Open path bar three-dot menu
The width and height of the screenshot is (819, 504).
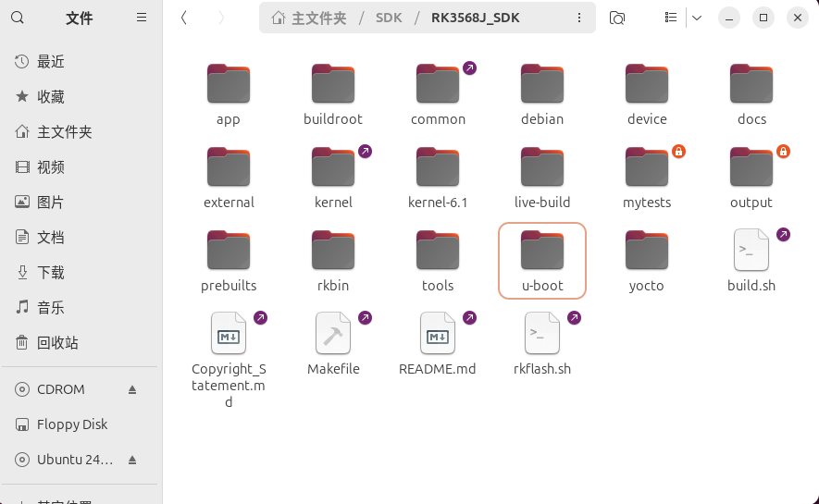click(x=578, y=18)
